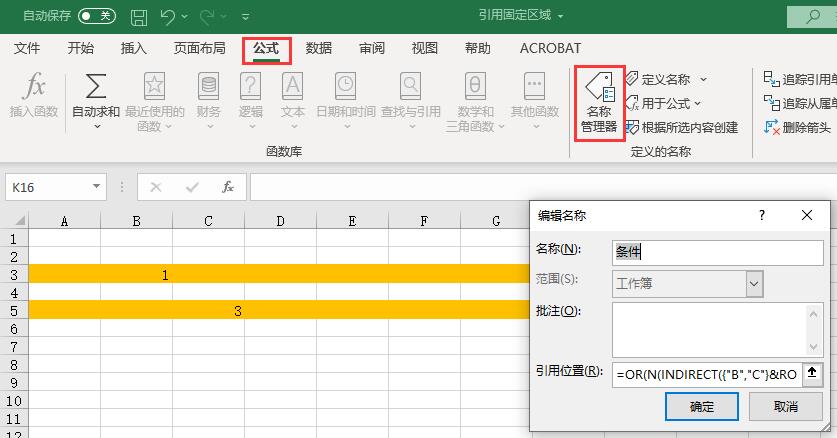
Task: Click the formula bar fx insert function icon
Action: point(228,187)
